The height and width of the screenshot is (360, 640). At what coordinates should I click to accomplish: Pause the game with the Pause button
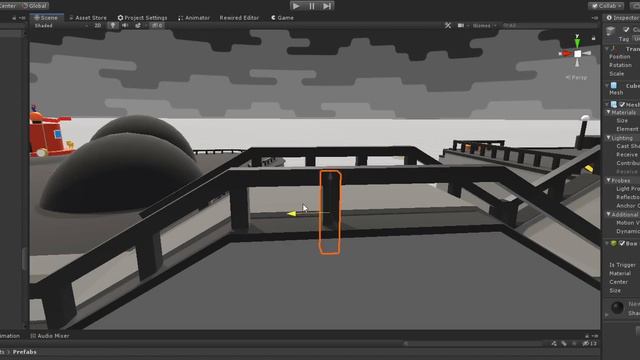(x=312, y=6)
